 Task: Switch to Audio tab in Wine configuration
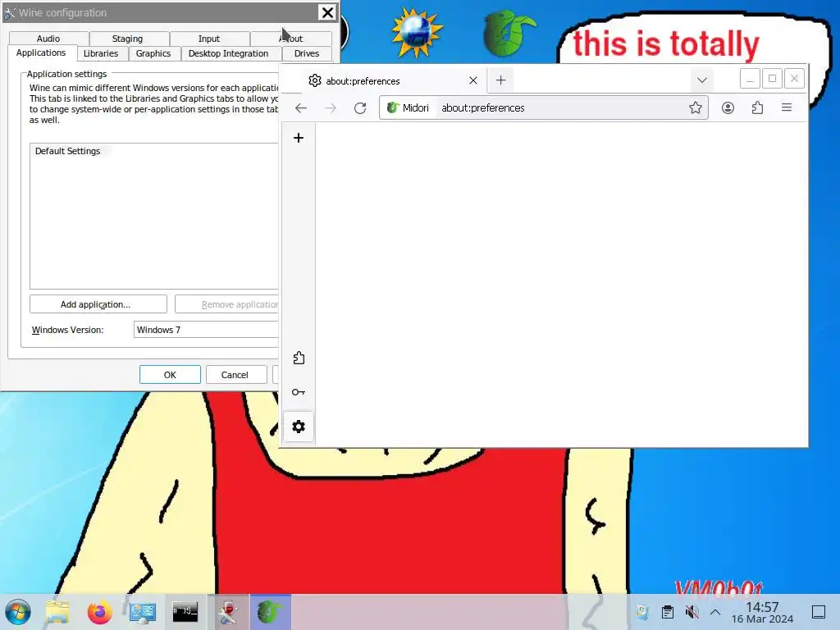(x=48, y=39)
